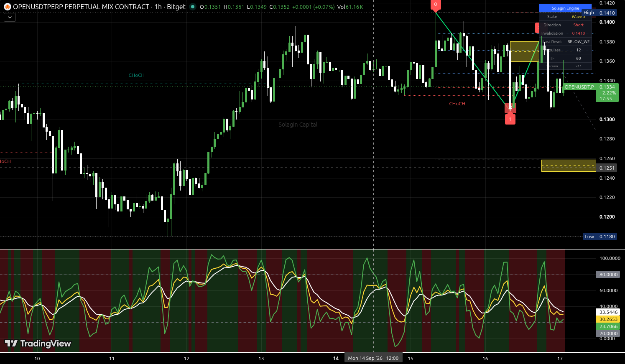Click the 80.0000 oscillator level label

[x=608, y=275]
